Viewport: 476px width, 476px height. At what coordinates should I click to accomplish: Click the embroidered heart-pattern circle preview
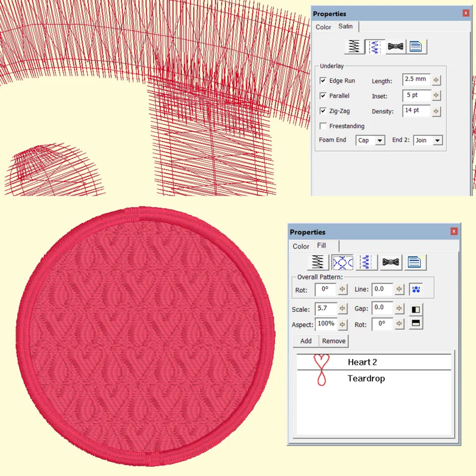(146, 336)
